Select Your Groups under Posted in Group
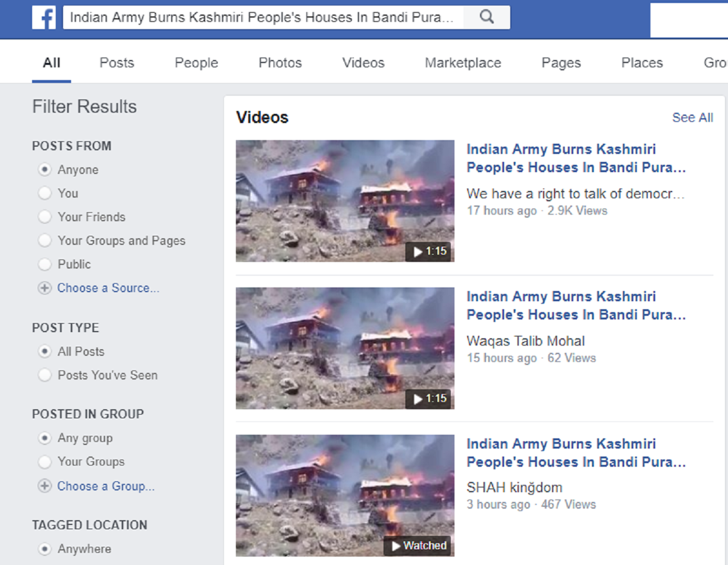Image resolution: width=728 pixels, height=565 pixels. pyautogui.click(x=45, y=461)
